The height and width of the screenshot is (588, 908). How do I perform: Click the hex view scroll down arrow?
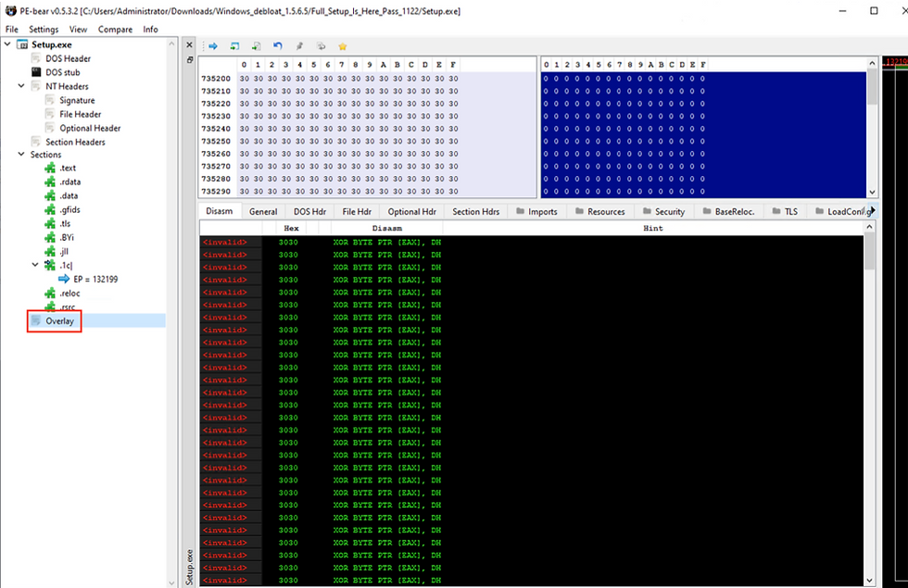pos(872,193)
